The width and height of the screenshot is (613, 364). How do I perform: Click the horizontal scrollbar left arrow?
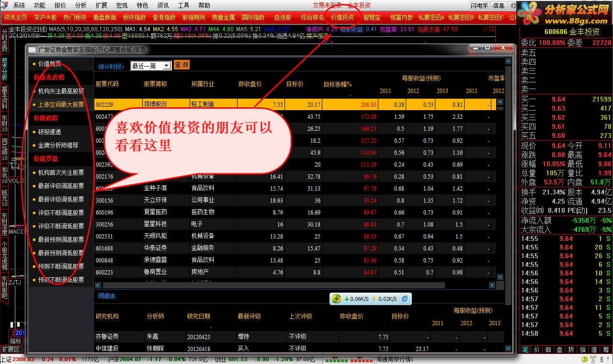pos(98,285)
